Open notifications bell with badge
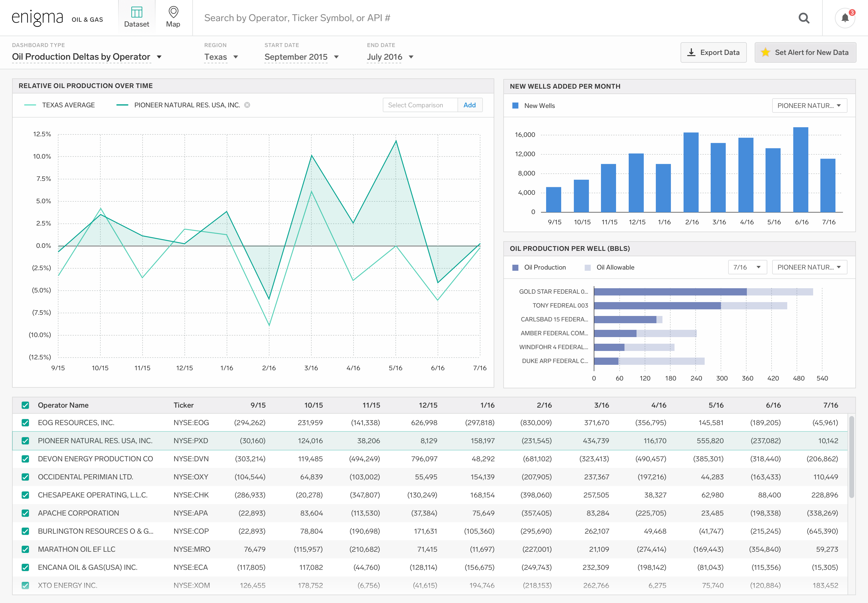Image resolution: width=868 pixels, height=603 pixels. (x=845, y=18)
